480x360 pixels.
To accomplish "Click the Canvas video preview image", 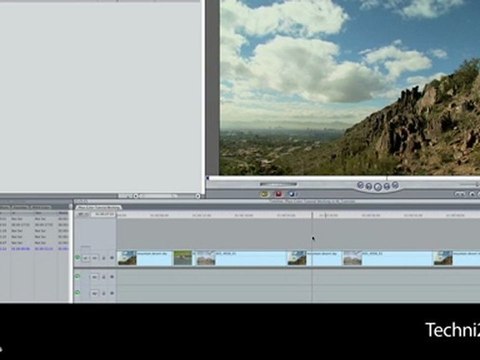I will [350, 87].
